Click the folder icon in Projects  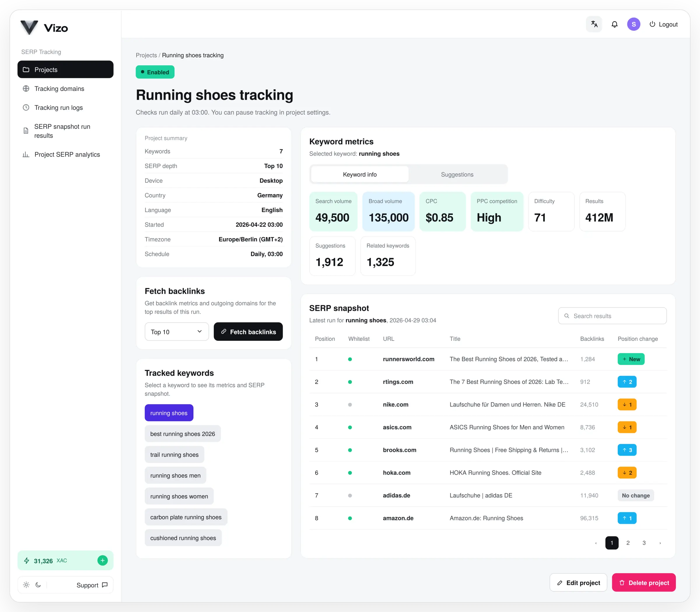tap(26, 70)
